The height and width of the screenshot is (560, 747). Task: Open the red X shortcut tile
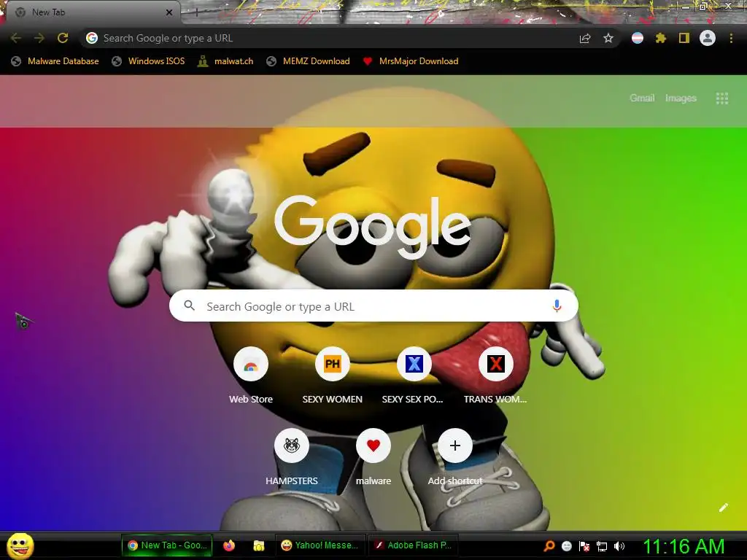point(495,365)
